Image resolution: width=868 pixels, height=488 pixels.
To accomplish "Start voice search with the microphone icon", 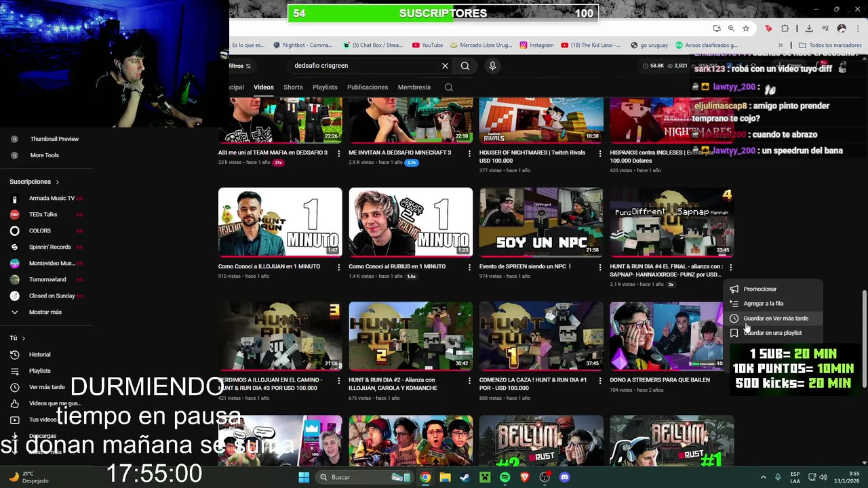I will (x=492, y=66).
